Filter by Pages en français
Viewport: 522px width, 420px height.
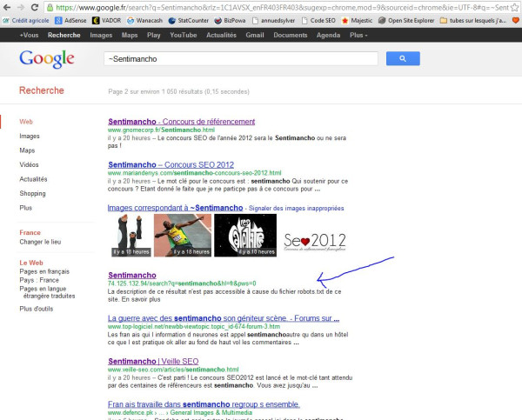pos(44,271)
